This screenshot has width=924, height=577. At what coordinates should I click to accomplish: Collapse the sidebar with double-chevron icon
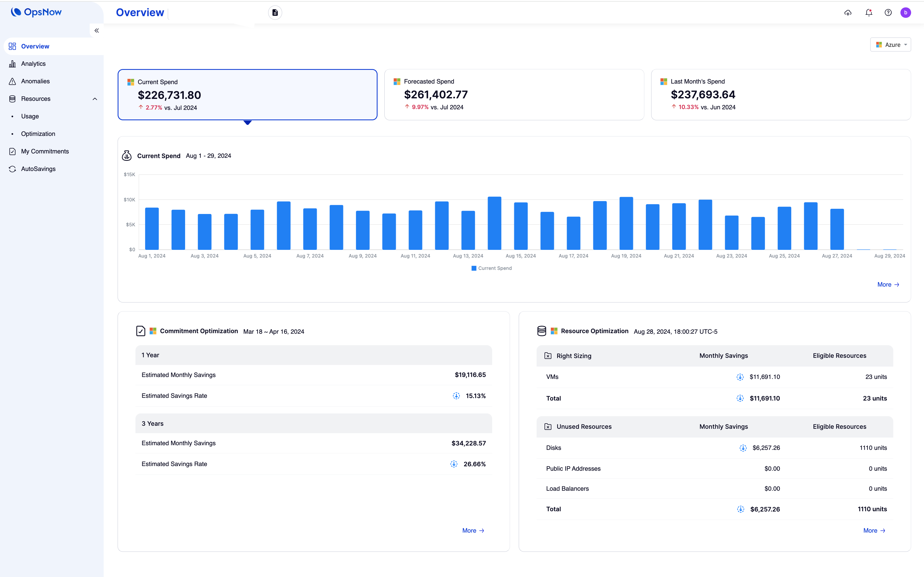coord(97,30)
